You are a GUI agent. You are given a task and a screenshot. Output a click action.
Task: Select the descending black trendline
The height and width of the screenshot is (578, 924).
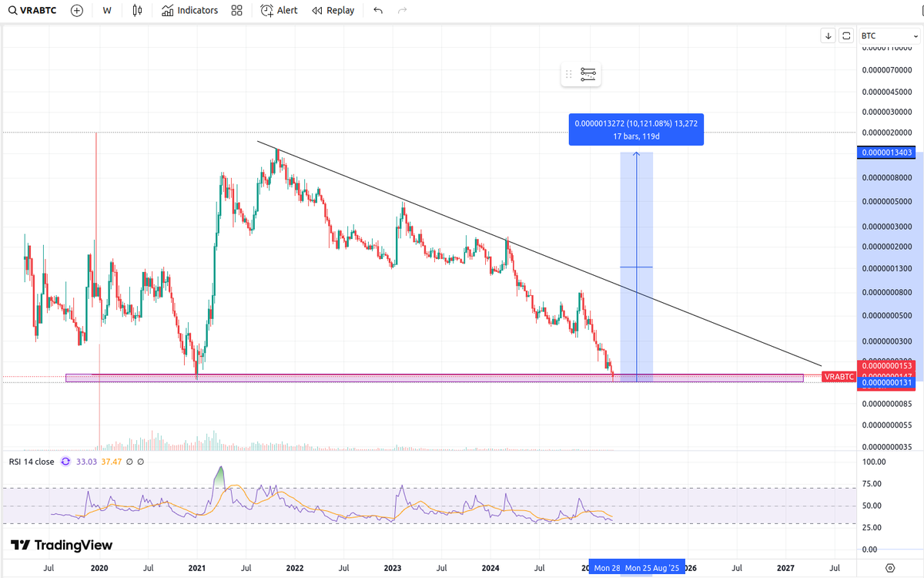click(539, 254)
